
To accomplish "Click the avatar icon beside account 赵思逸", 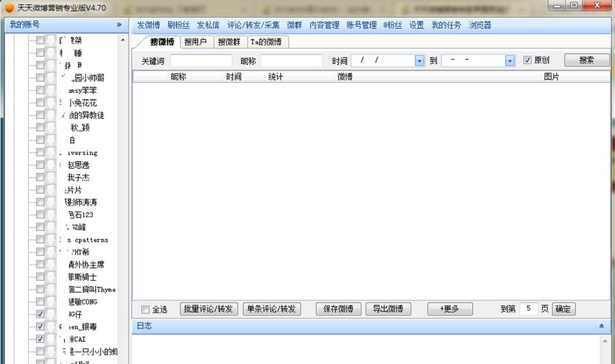I will 52,165.
